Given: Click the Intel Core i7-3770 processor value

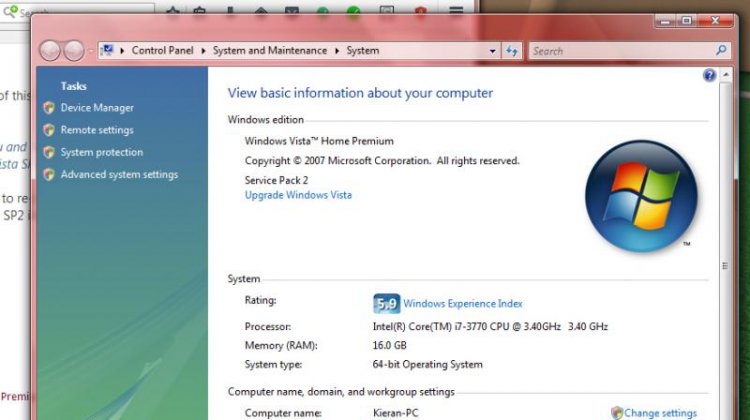Looking at the screenshot, I should (x=490, y=327).
